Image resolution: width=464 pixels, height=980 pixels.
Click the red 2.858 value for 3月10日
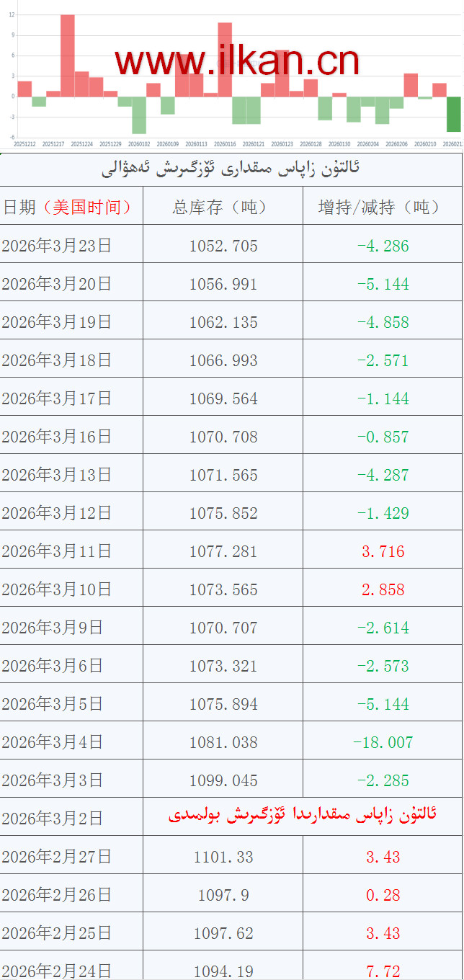383,589
